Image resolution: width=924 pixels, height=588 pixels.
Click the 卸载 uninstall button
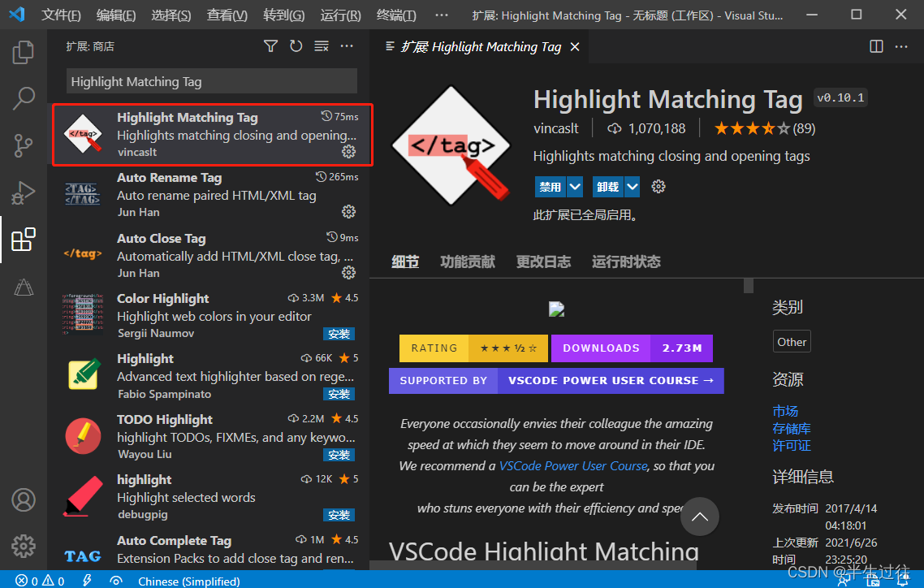[x=608, y=187]
